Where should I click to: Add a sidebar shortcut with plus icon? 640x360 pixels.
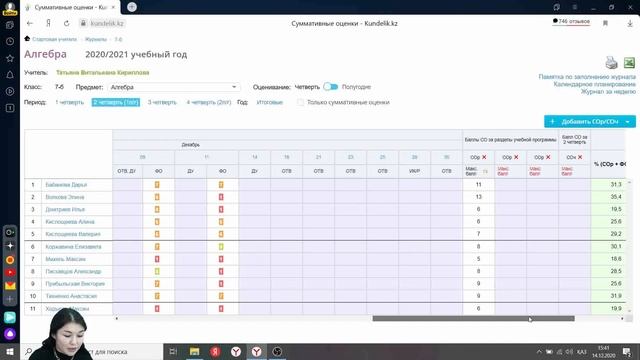click(x=10, y=299)
